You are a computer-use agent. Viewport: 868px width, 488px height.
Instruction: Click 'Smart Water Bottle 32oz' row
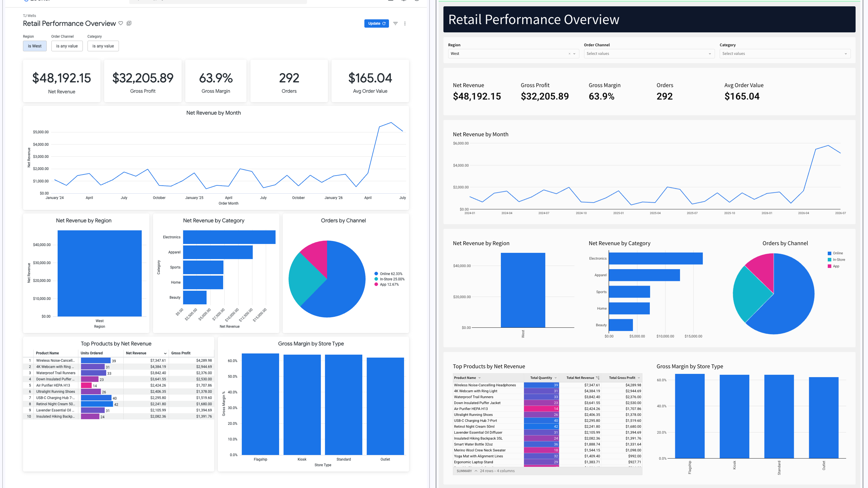[547, 444]
